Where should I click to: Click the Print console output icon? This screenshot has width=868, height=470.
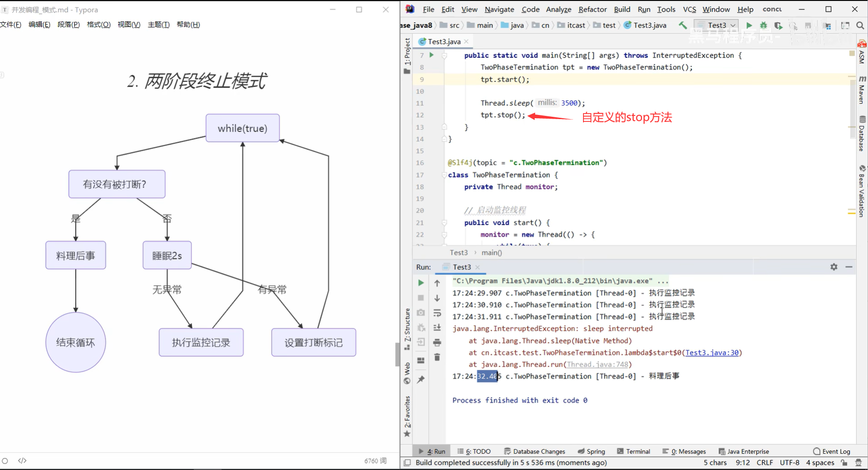tap(437, 342)
